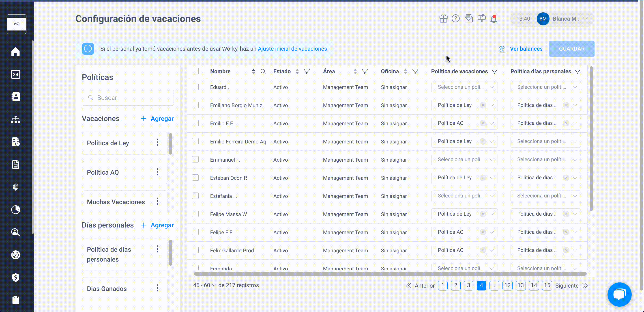
Task: Filter the Política de vacaciones column
Action: click(494, 71)
